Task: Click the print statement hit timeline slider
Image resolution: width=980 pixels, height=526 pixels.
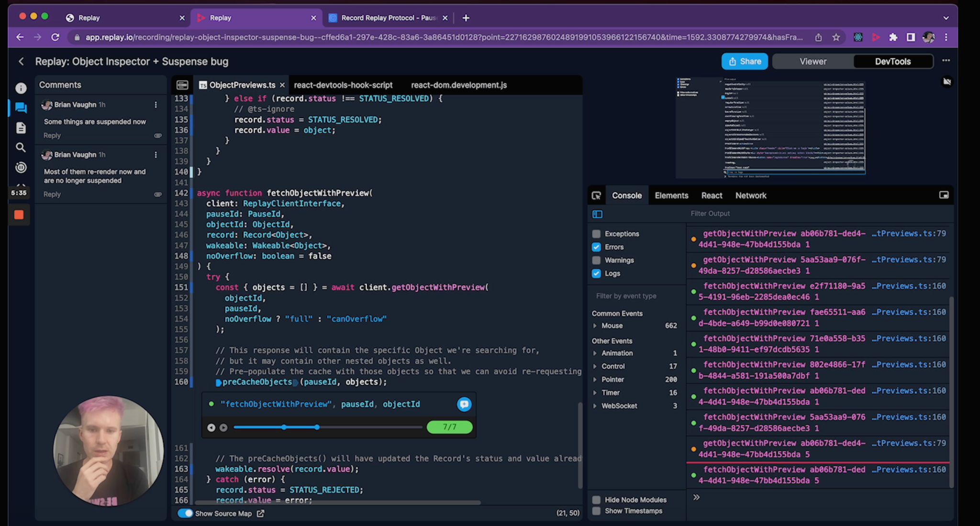Action: 328,427
